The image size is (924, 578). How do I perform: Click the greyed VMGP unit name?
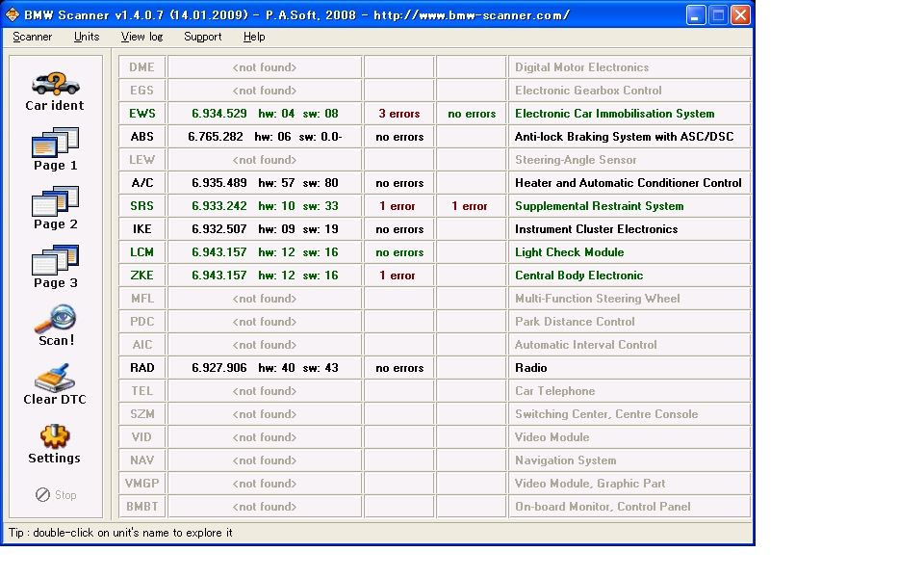[142, 483]
